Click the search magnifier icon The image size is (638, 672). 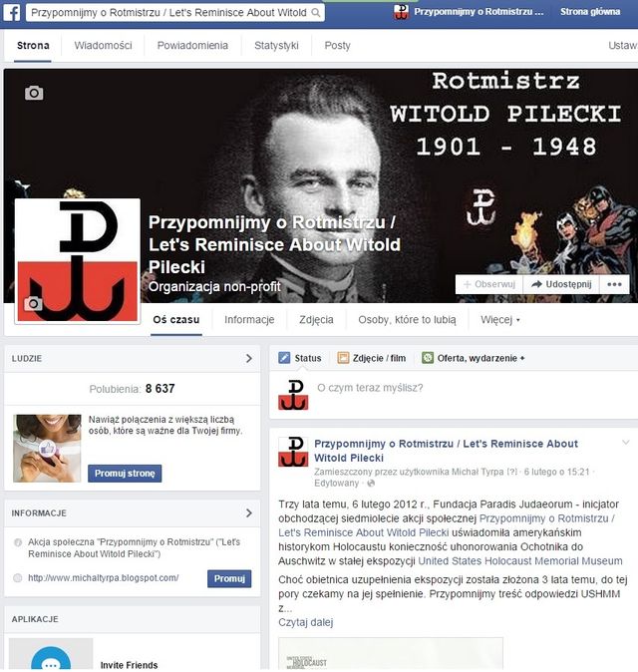(316, 13)
